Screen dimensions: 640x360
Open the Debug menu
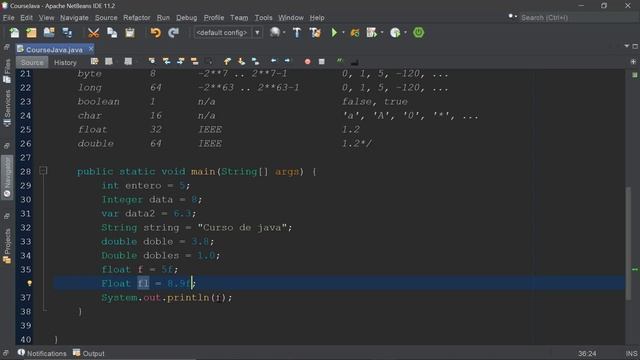point(187,18)
